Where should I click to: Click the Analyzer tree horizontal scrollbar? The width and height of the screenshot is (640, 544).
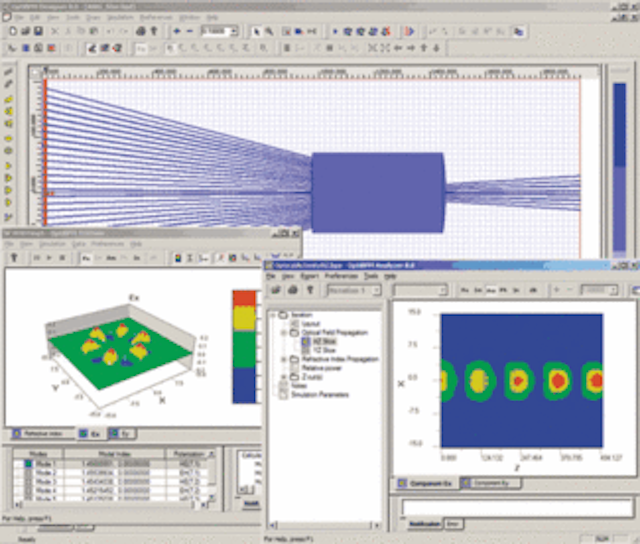[325, 525]
